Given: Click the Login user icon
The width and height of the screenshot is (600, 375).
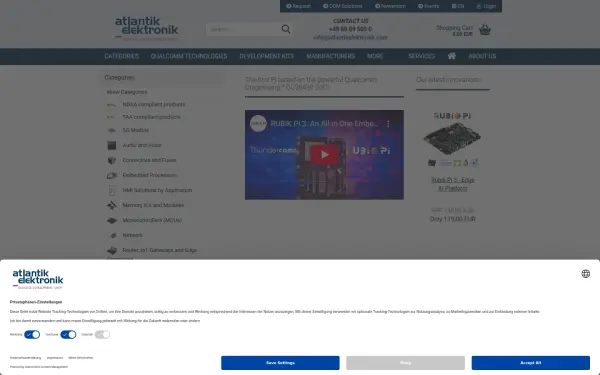Looking at the screenshot, I should click(x=478, y=6).
